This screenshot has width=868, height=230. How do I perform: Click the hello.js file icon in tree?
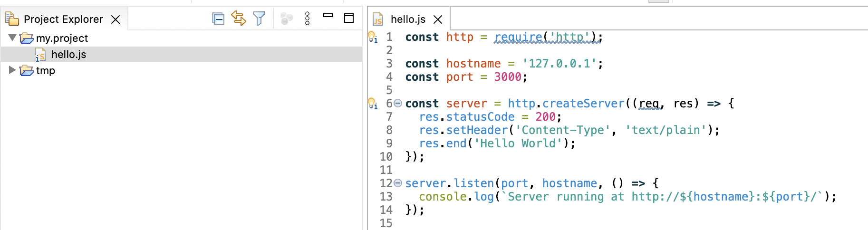[41, 55]
